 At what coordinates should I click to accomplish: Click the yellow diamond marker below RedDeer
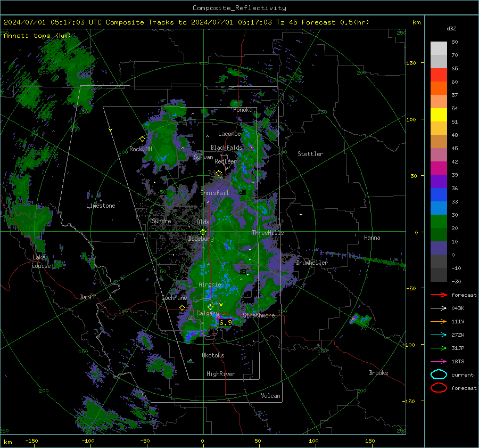click(x=219, y=173)
